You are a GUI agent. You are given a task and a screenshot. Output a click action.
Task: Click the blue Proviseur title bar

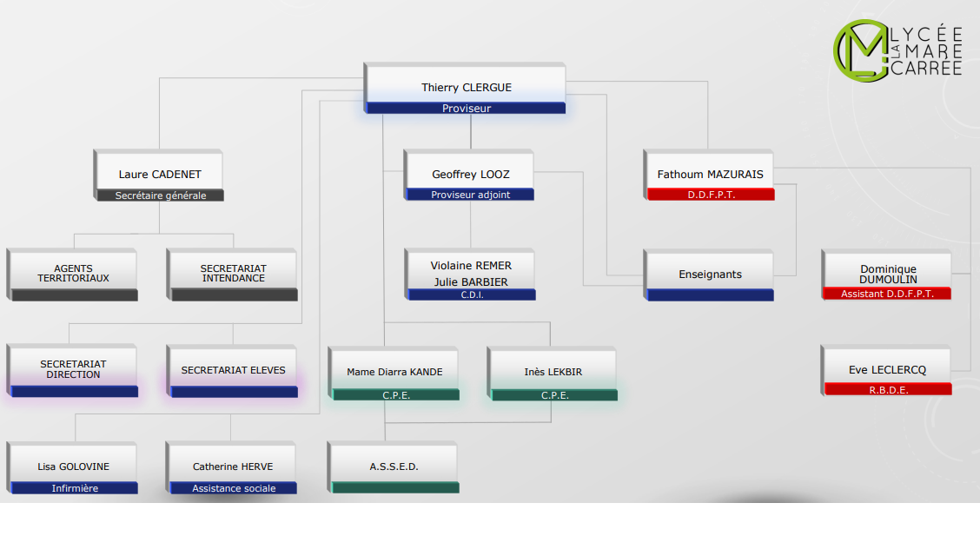[467, 109]
